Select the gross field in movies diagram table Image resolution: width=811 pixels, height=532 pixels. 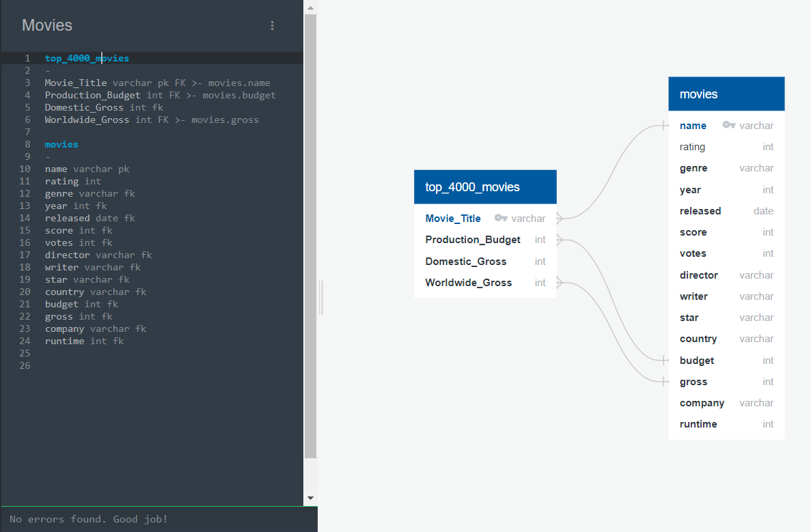point(726,382)
